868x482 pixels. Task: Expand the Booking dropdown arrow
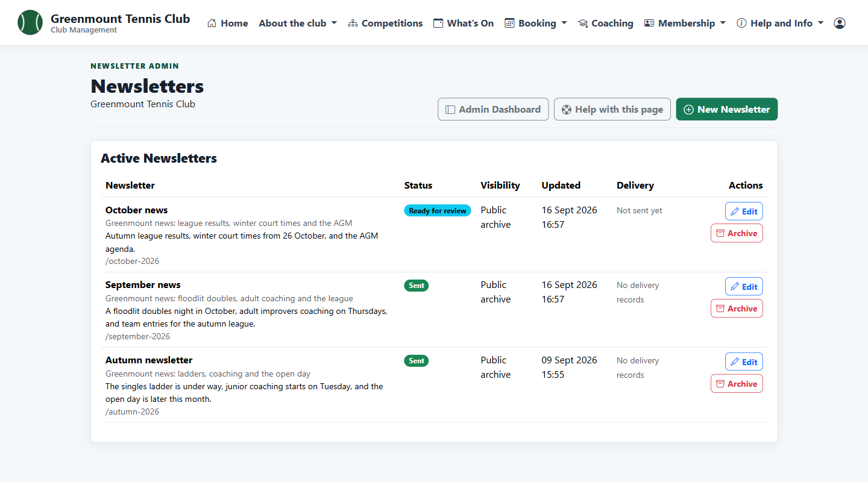coord(564,23)
